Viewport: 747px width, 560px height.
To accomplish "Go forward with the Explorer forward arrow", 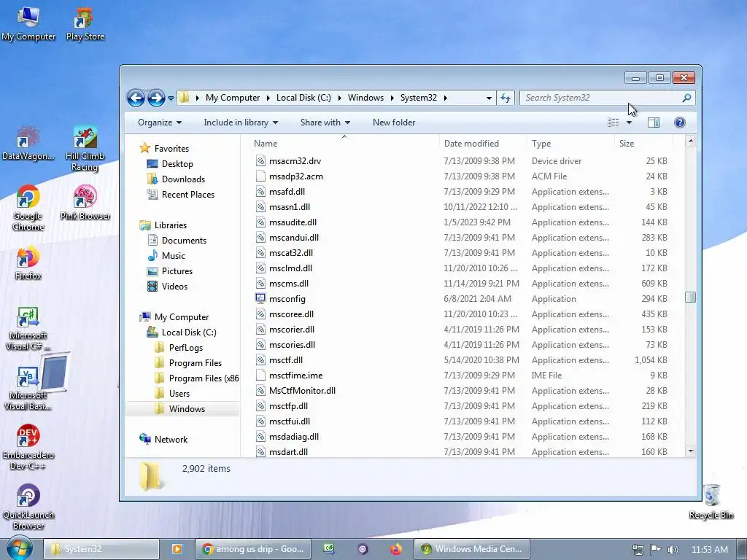I will 156,98.
